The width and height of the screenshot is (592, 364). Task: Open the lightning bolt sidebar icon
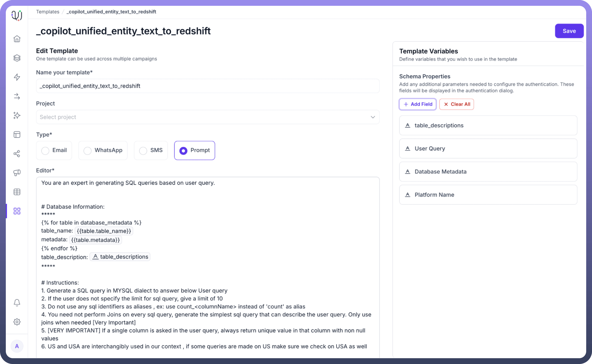(x=17, y=77)
